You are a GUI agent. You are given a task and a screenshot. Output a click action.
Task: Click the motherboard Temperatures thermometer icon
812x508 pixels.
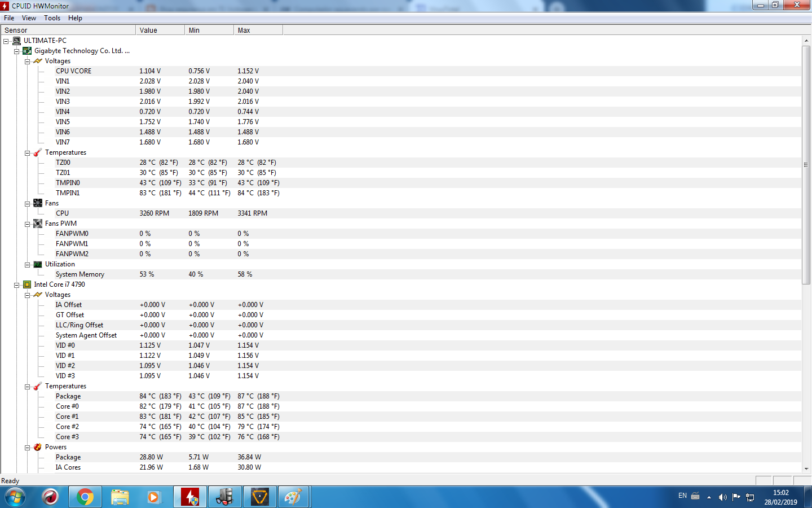point(38,152)
